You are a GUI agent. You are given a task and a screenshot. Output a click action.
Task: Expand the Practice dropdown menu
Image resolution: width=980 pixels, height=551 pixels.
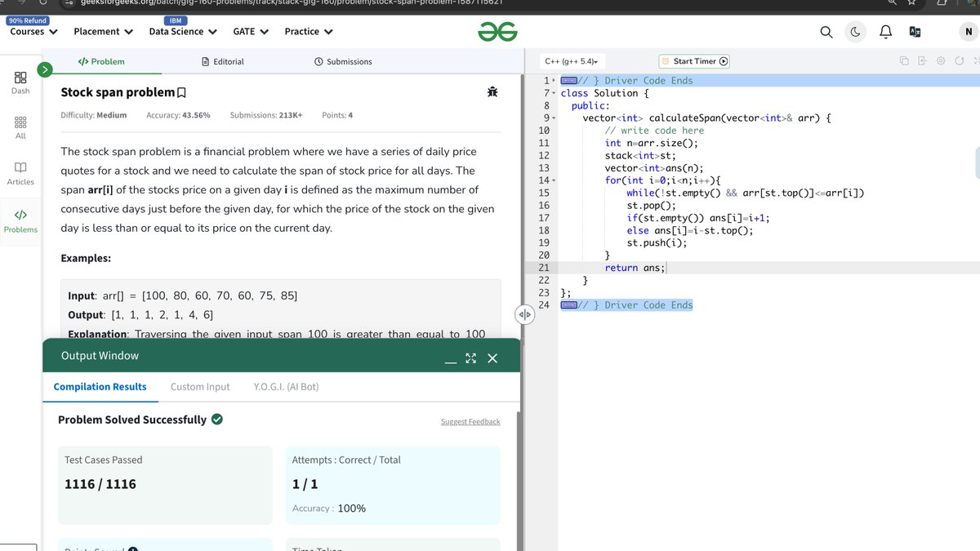(x=309, y=32)
